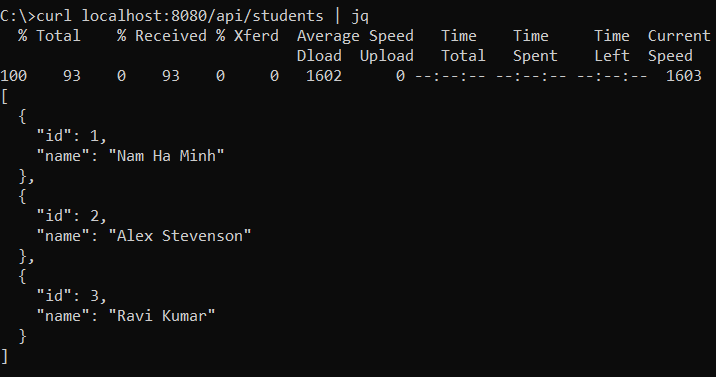Click the Current Speed header text
This screenshot has height=377, width=716.
tap(679, 46)
